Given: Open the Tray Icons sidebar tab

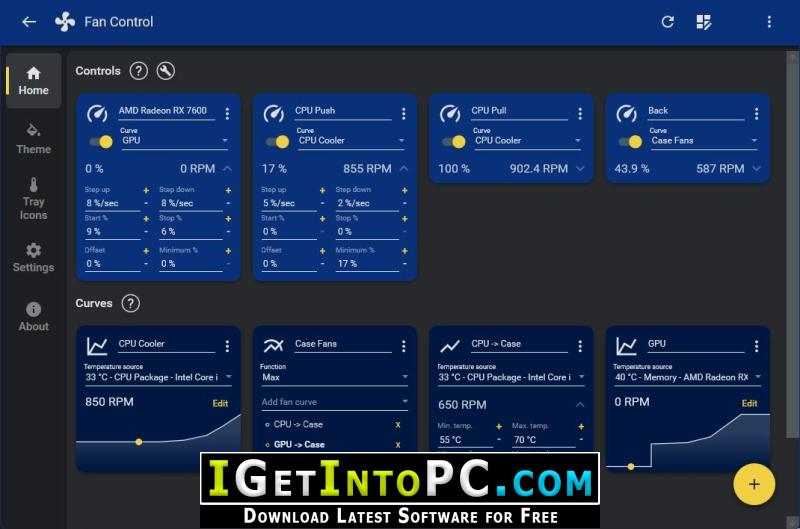Looking at the screenshot, I should pos(34,198).
